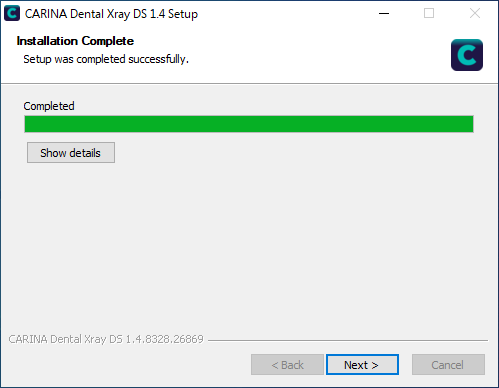
Task: Click the separator line beside the version text
Action: 348,340
